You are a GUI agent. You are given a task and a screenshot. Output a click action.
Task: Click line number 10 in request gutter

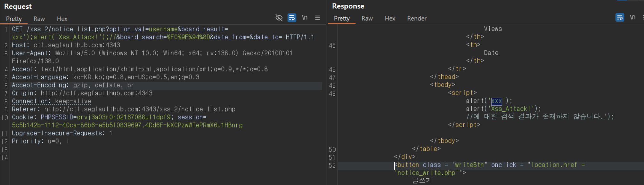[x=4, y=118]
